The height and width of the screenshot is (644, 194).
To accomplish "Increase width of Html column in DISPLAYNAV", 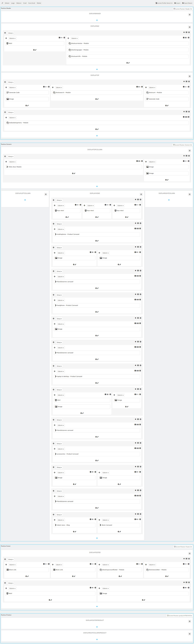I will coord(64,38).
